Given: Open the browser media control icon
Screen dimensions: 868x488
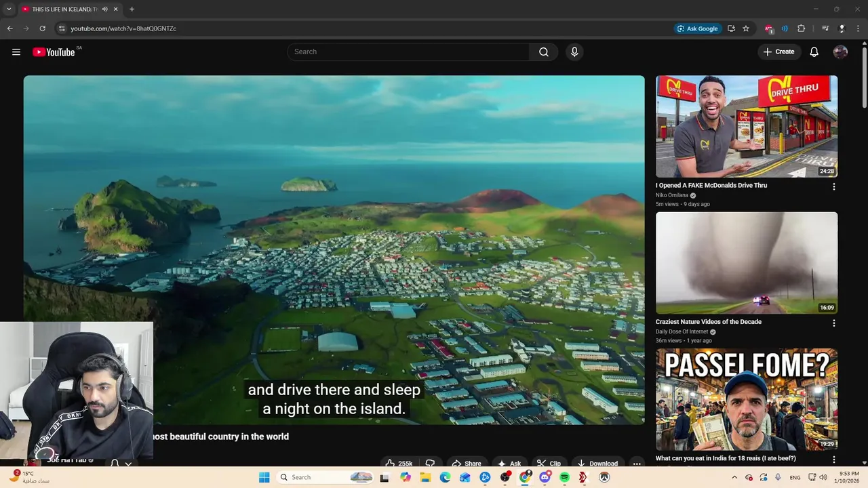Looking at the screenshot, I should click(825, 28).
